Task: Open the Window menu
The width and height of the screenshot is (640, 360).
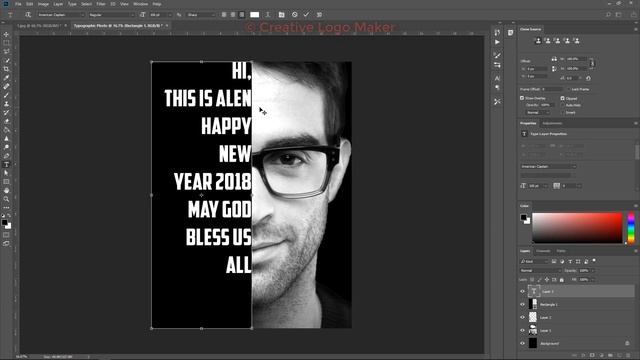Action: (140, 4)
